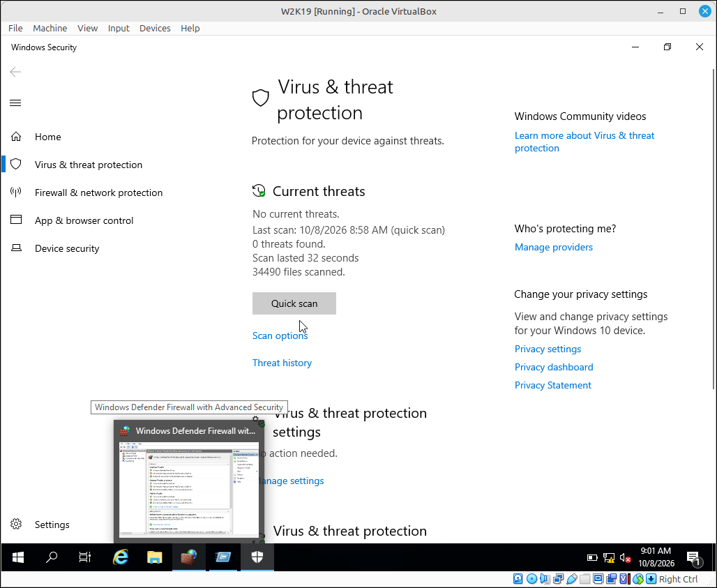Screen dimensions: 717x588
Task: Open Learn more about Virus & threat protection
Action: (584, 142)
